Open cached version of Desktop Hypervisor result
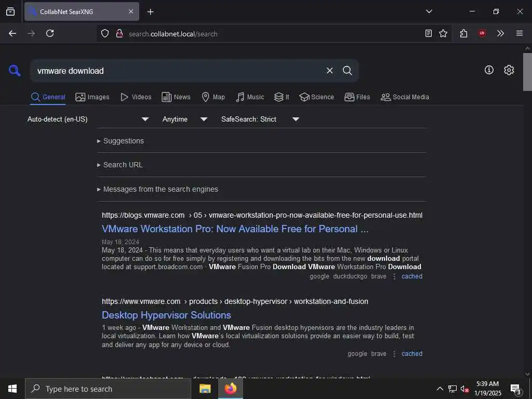This screenshot has width=532, height=399. (x=412, y=353)
